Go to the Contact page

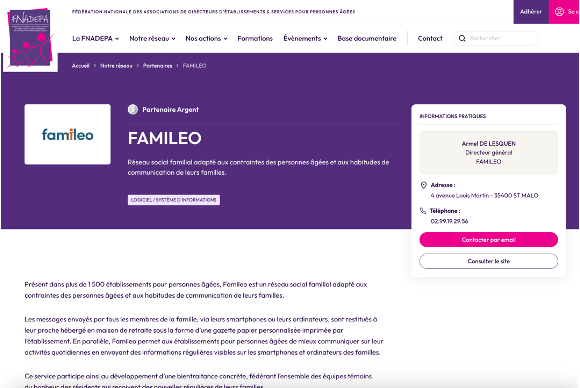tap(430, 38)
